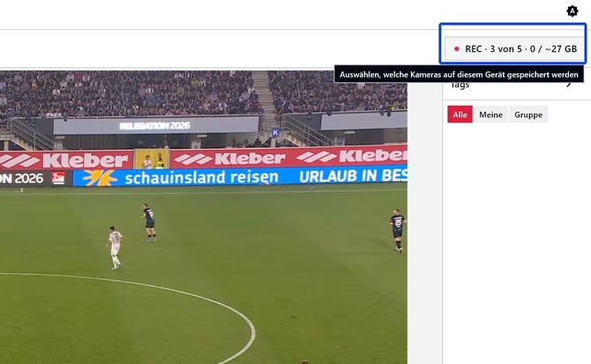The image size is (591, 364).
Task: Click the football match video frame
Action: coord(204,217)
